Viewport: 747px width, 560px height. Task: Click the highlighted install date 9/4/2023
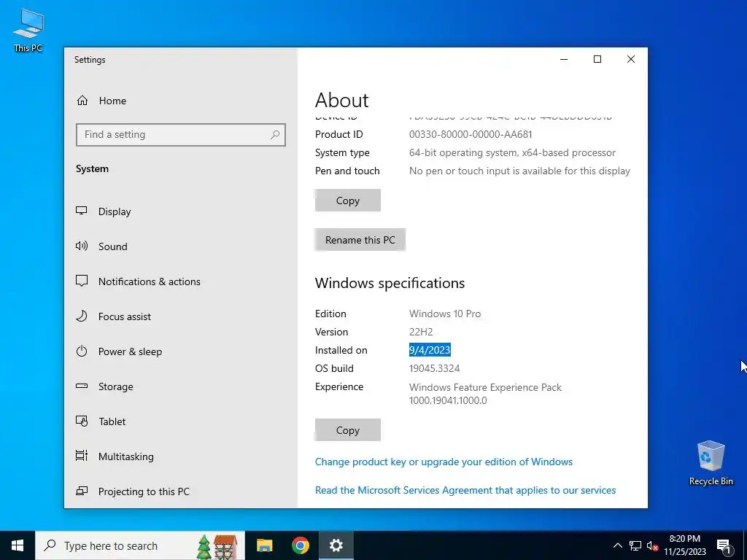[x=430, y=350]
